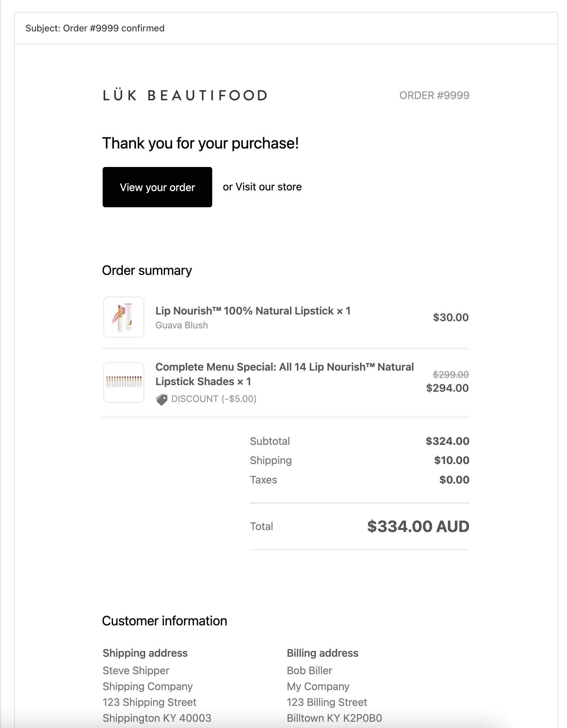
Task: Click the Shipping address heading
Action: pyautogui.click(x=145, y=653)
